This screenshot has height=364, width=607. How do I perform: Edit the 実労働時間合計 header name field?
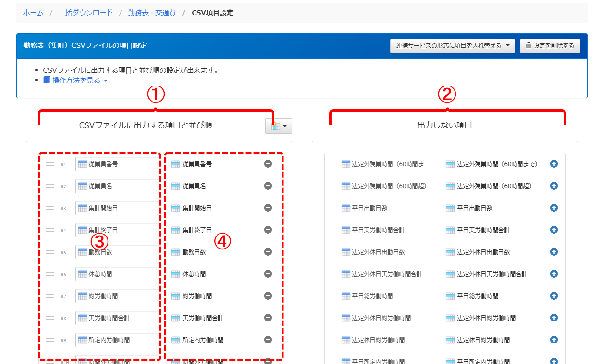click(x=117, y=318)
